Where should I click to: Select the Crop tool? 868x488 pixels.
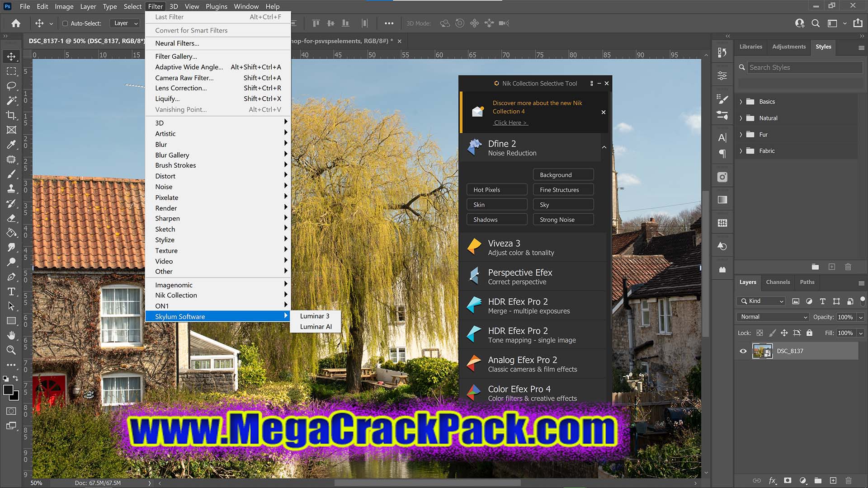click(11, 115)
